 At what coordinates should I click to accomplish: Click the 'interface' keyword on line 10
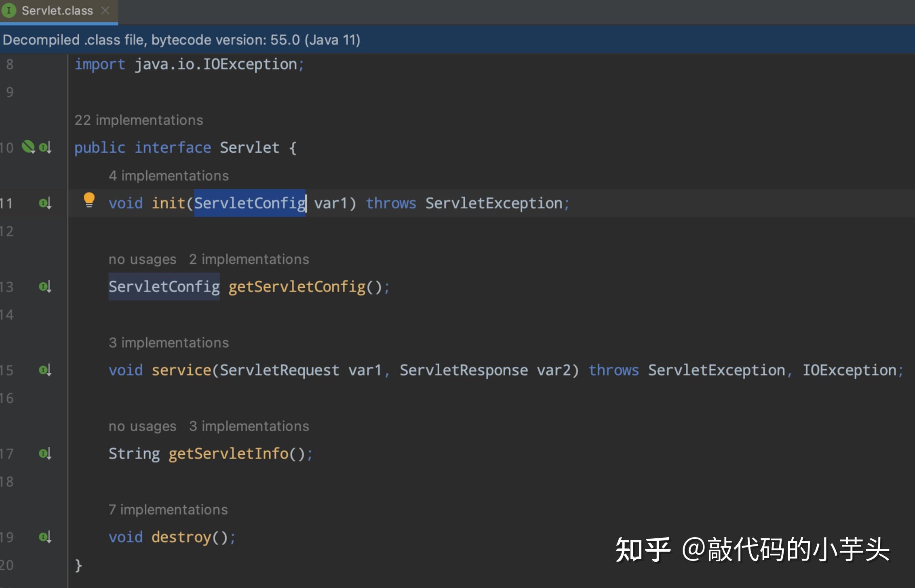click(173, 147)
